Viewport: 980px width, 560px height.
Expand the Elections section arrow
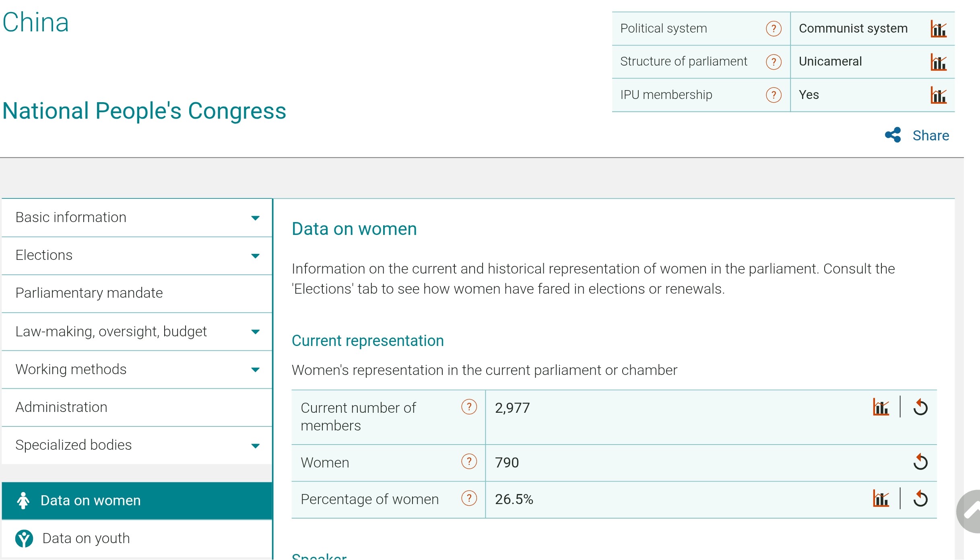coord(255,256)
